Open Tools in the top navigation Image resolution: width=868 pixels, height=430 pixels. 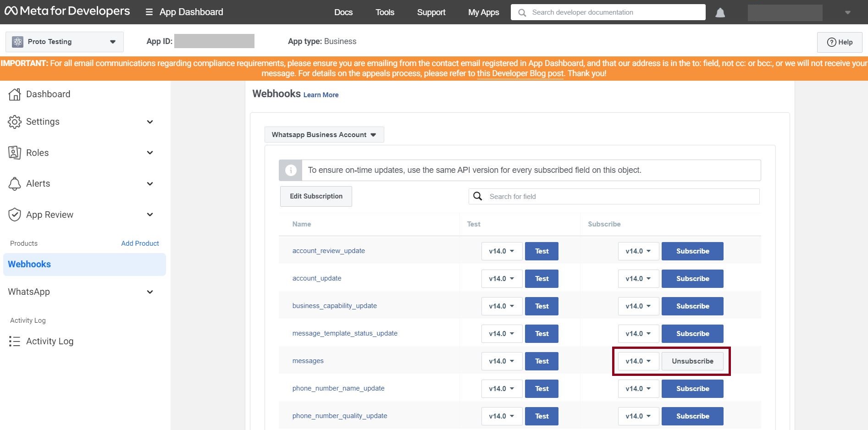(x=385, y=12)
